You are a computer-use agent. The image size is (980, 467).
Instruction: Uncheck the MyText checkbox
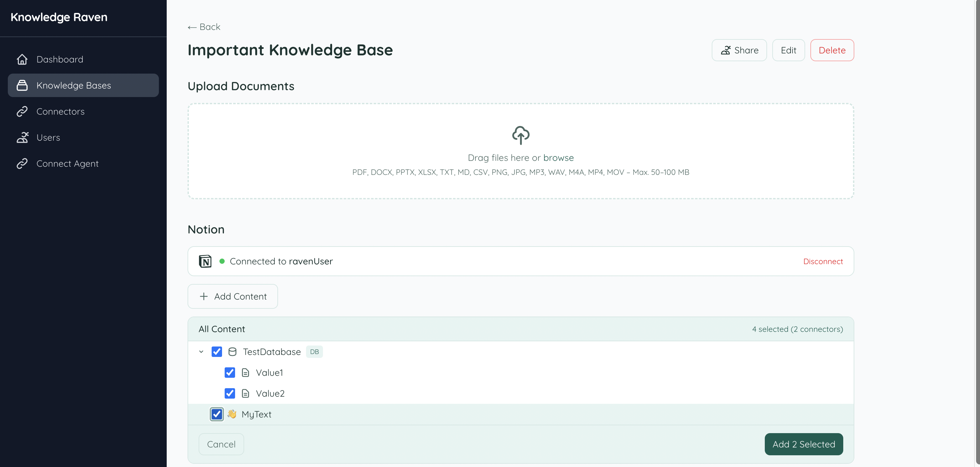point(217,414)
